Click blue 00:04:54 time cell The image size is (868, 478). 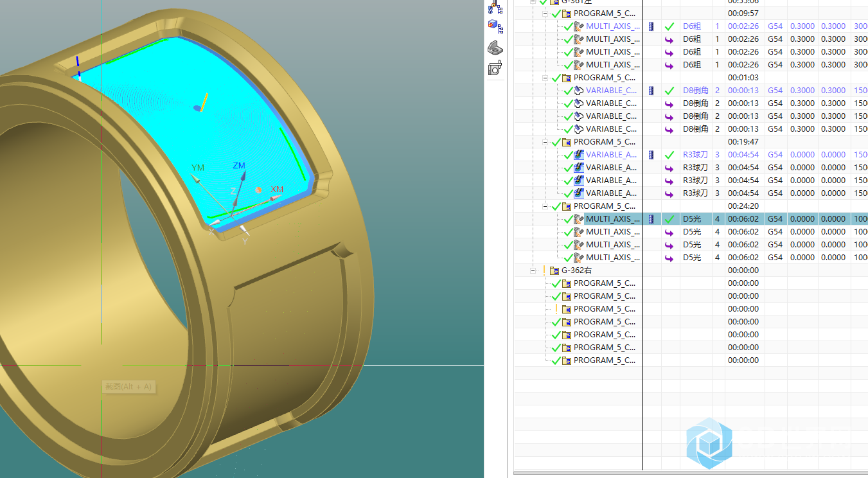(743, 155)
